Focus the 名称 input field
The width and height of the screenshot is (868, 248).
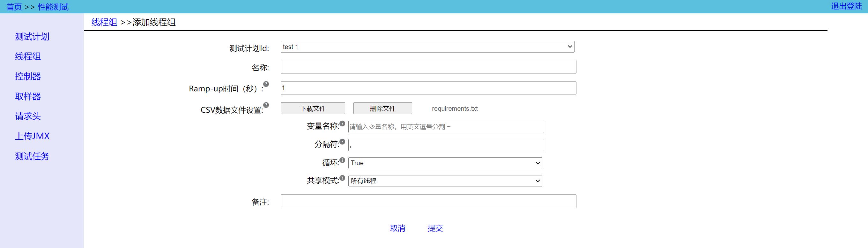coord(428,67)
